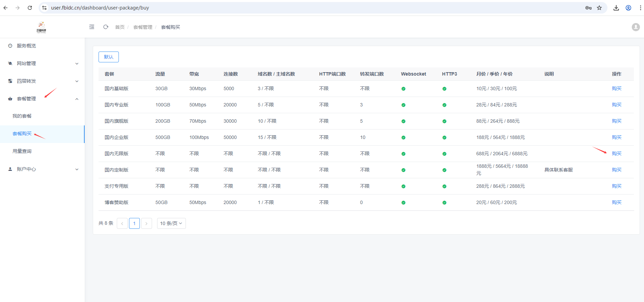Click the 四层转发 sidebar icon
Image resolution: width=644 pixels, height=302 pixels.
(x=10, y=81)
